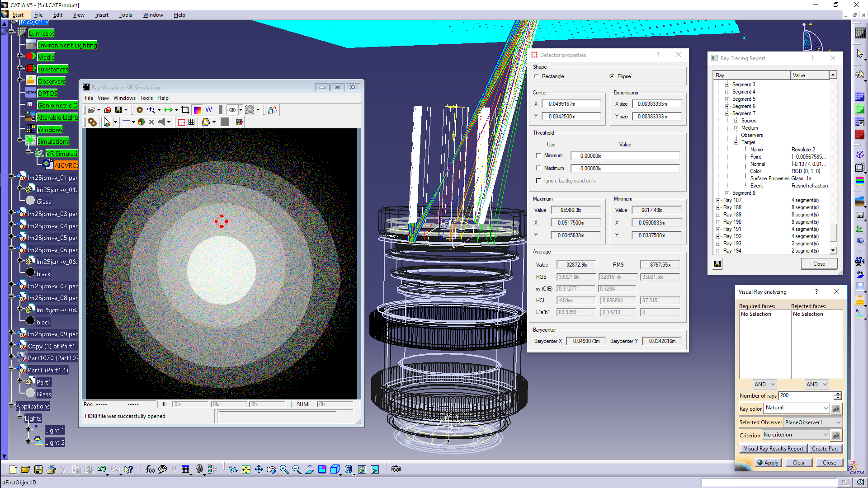Toggle the Ignore background cells checkbox
The image size is (868, 488).
click(x=538, y=181)
